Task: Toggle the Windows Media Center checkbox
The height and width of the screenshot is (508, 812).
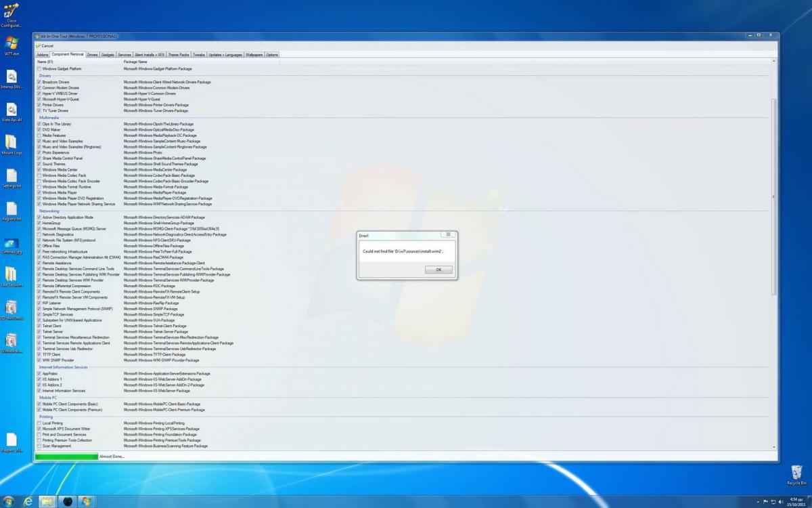Action: 39,169
